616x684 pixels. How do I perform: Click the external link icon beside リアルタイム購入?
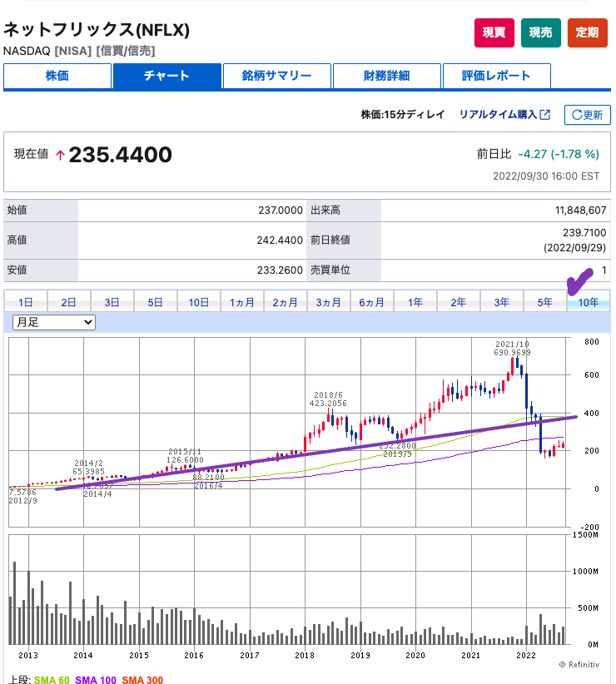545,115
